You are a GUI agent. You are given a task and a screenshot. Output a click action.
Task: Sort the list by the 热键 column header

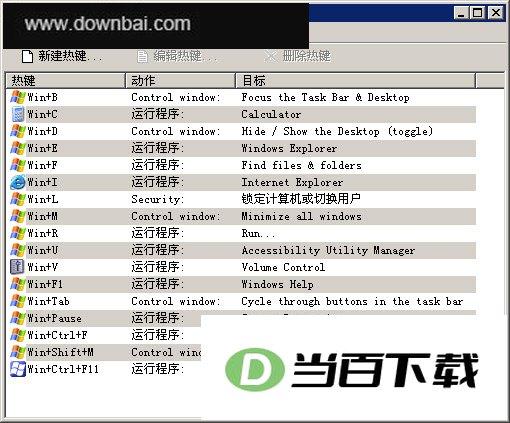coord(66,81)
